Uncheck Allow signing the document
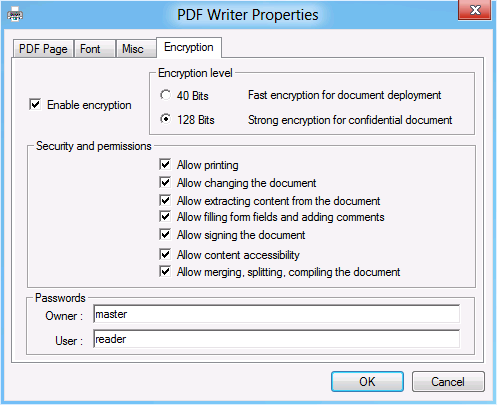The image size is (497, 405). 165,235
